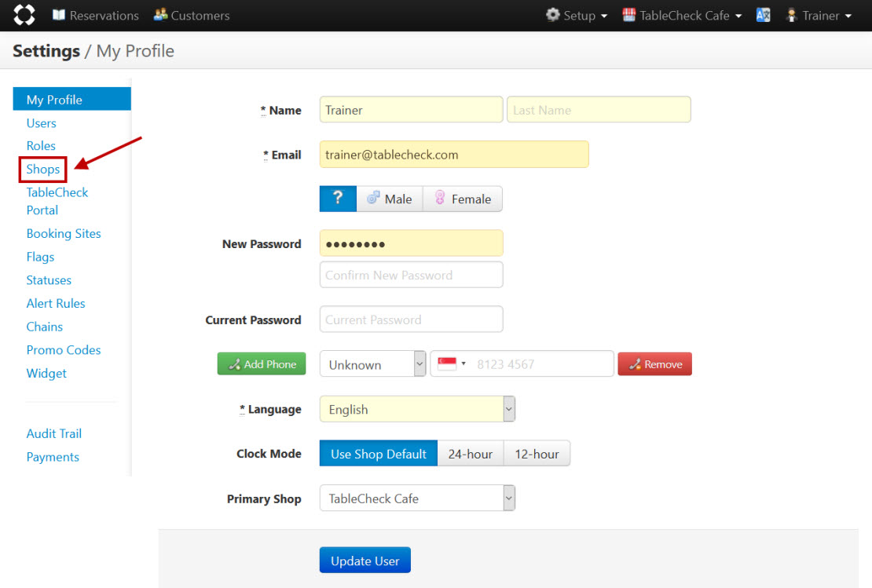This screenshot has width=872, height=588.
Task: Open Booking Sites in the sidebar
Action: coord(64,233)
